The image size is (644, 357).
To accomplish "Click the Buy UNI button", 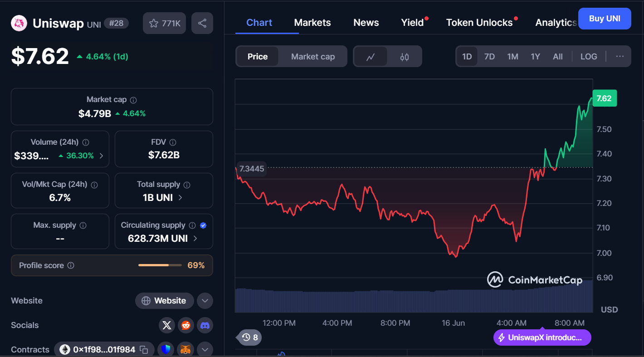I will (605, 19).
